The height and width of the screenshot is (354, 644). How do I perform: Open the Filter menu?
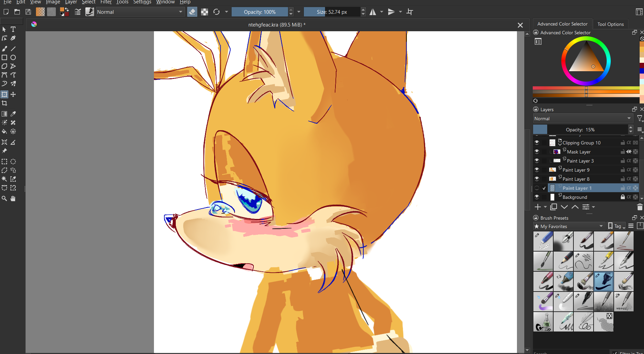click(x=106, y=2)
